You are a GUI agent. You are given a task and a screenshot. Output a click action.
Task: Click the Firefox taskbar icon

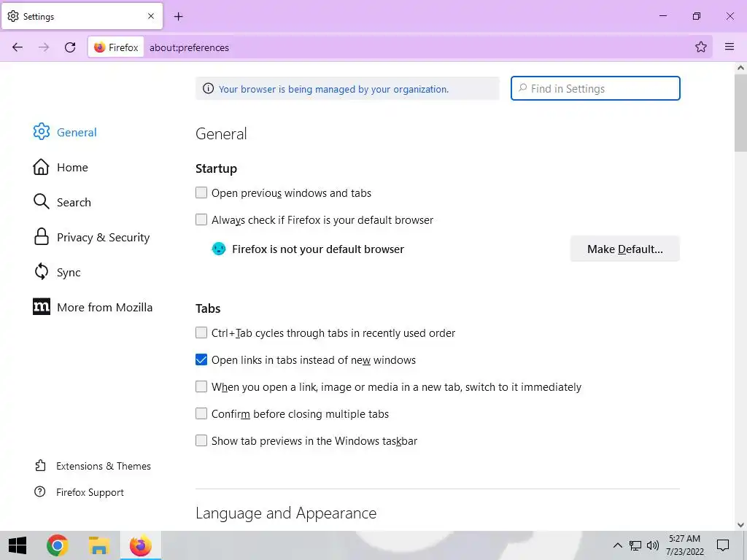(141, 545)
